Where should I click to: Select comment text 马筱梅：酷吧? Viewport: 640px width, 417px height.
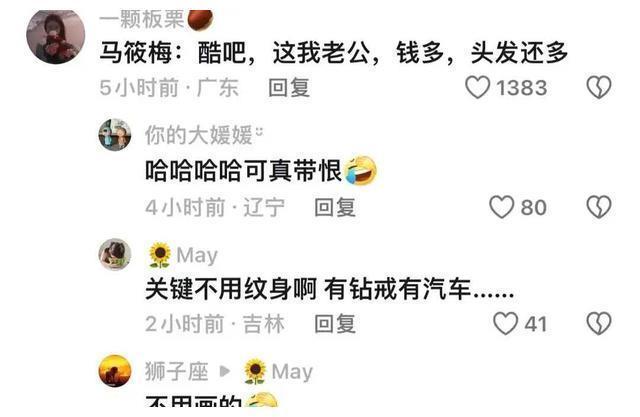click(x=173, y=53)
